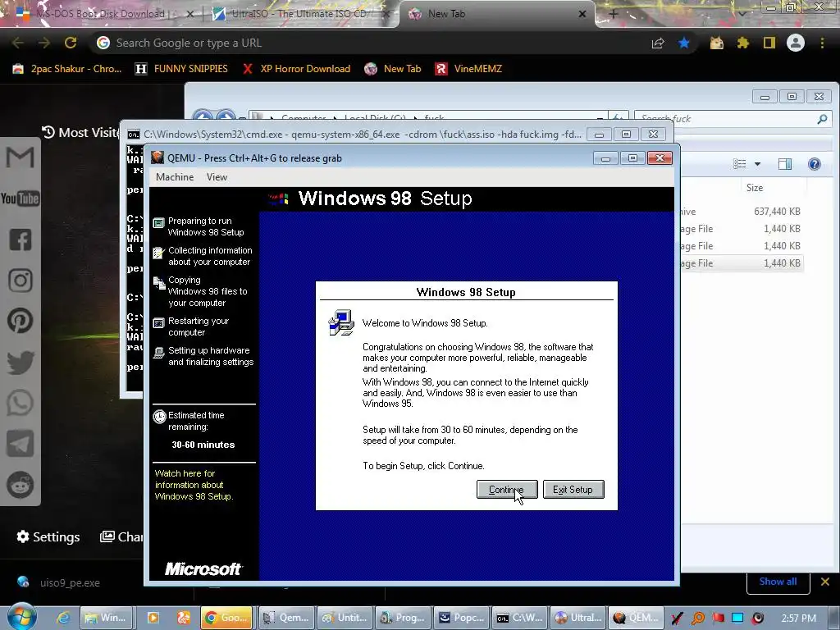Click the Twitter icon in the sidebar
Viewport: 840px width, 630px height.
coord(20,362)
